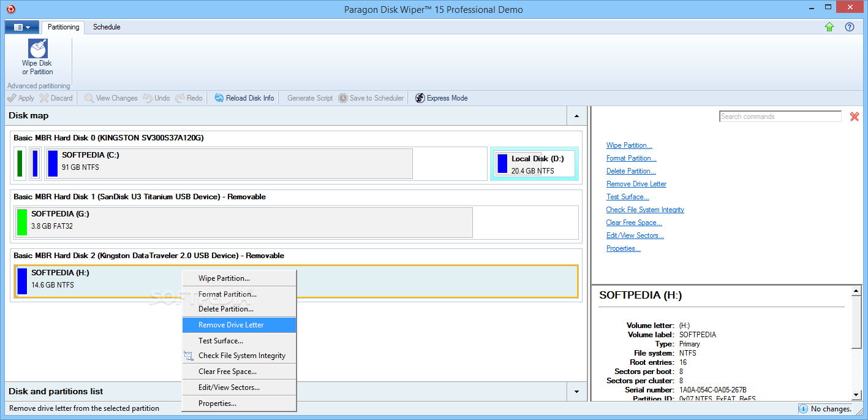Click Format Partition... link in right panel
This screenshot has height=420, width=868.
click(x=632, y=158)
